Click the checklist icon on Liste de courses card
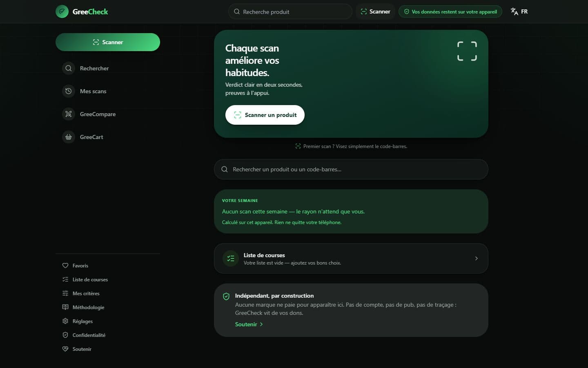Viewport: 588px width, 368px height. click(231, 258)
